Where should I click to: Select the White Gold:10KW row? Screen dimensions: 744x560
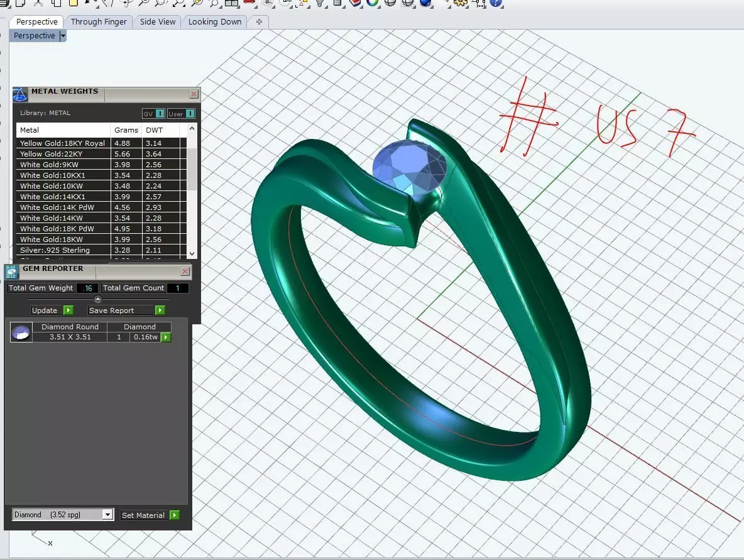(102, 186)
